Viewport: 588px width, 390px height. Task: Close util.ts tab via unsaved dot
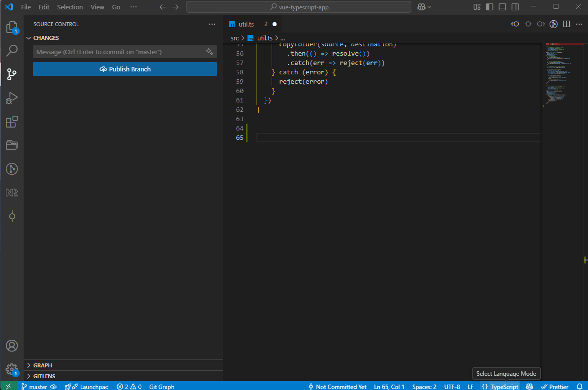[x=275, y=24]
